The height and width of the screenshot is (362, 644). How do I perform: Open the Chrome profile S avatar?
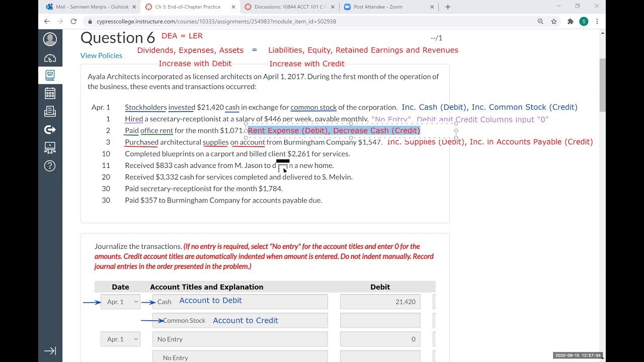[584, 22]
